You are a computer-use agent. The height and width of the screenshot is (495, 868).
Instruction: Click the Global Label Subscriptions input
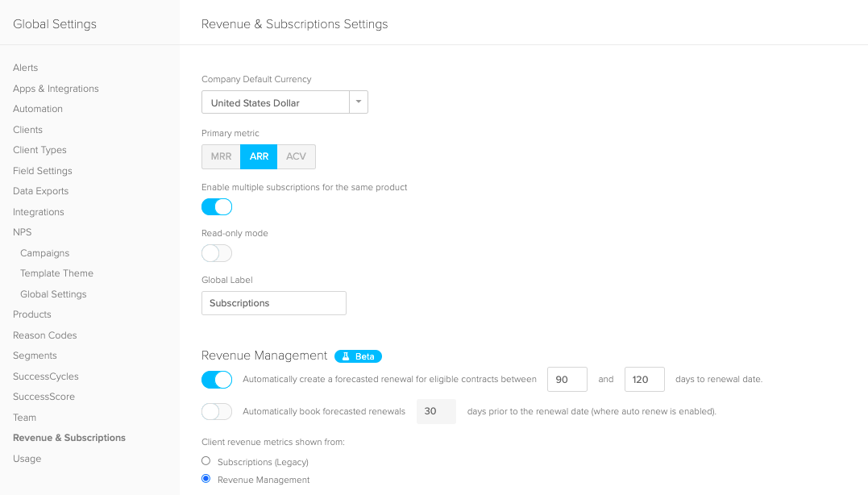click(x=274, y=303)
